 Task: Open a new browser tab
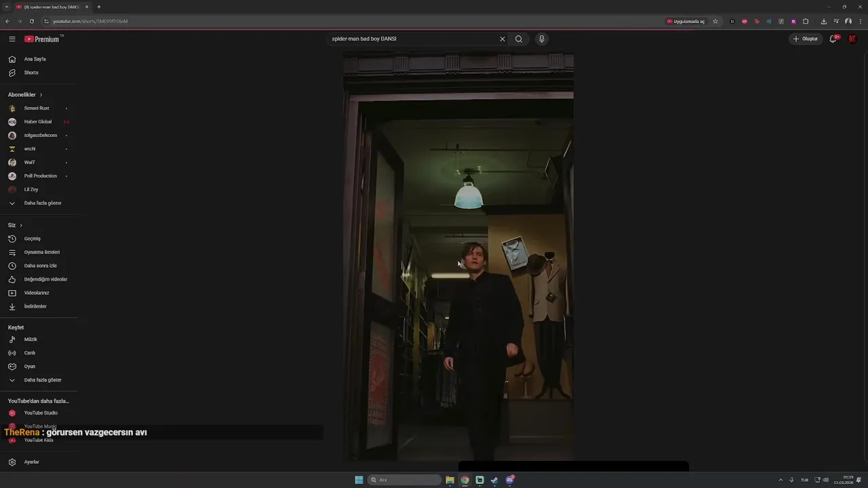99,7
